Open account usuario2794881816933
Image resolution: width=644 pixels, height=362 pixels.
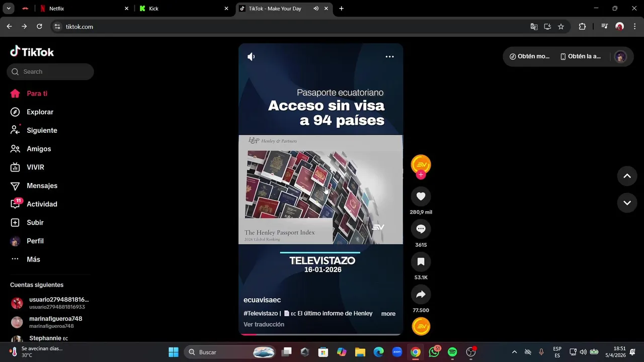pyautogui.click(x=50, y=303)
